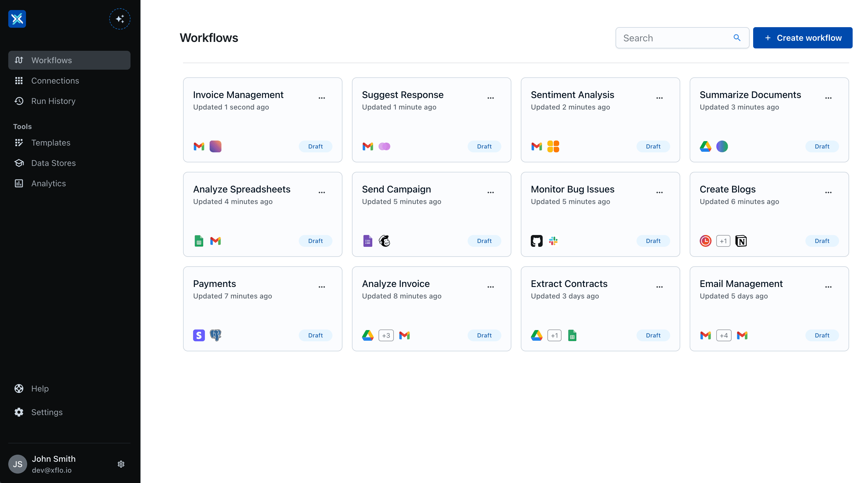
Task: Open the options menu on Invoice Management card
Action: pos(322,97)
